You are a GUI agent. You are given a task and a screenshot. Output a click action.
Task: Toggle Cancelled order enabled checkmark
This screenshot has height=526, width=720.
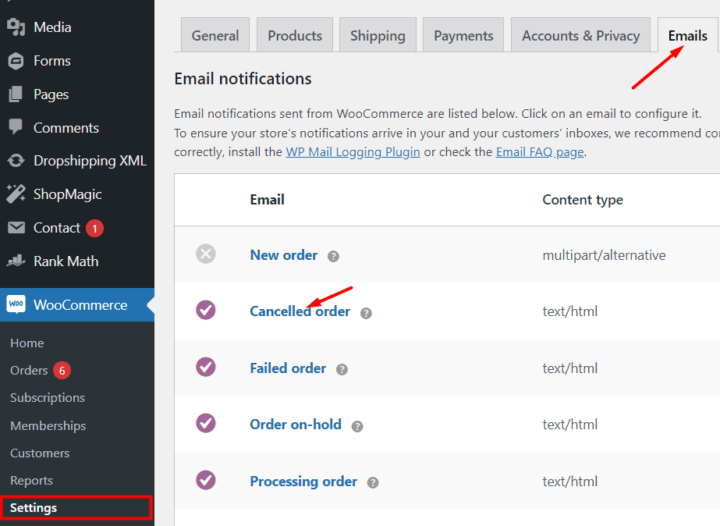[x=206, y=310]
